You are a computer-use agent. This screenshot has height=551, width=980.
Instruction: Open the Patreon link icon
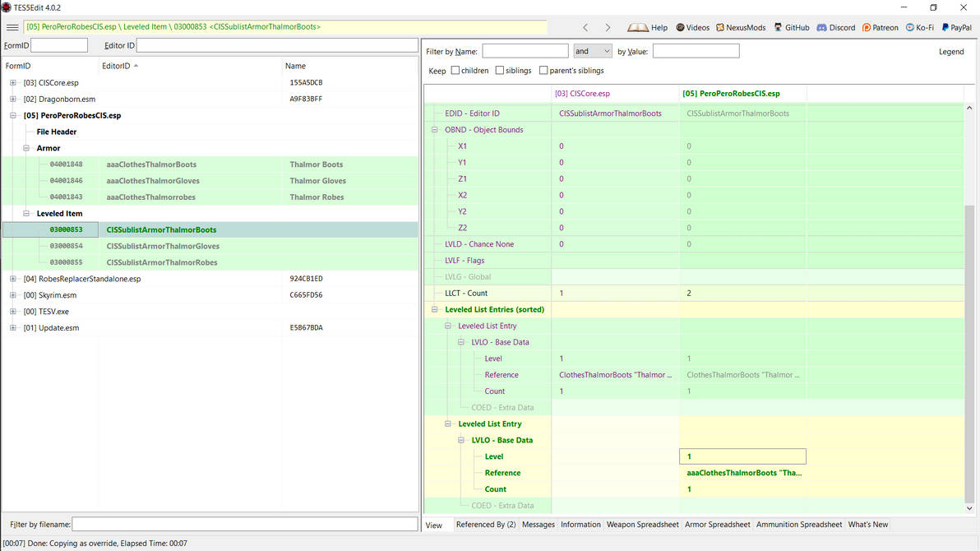click(867, 27)
